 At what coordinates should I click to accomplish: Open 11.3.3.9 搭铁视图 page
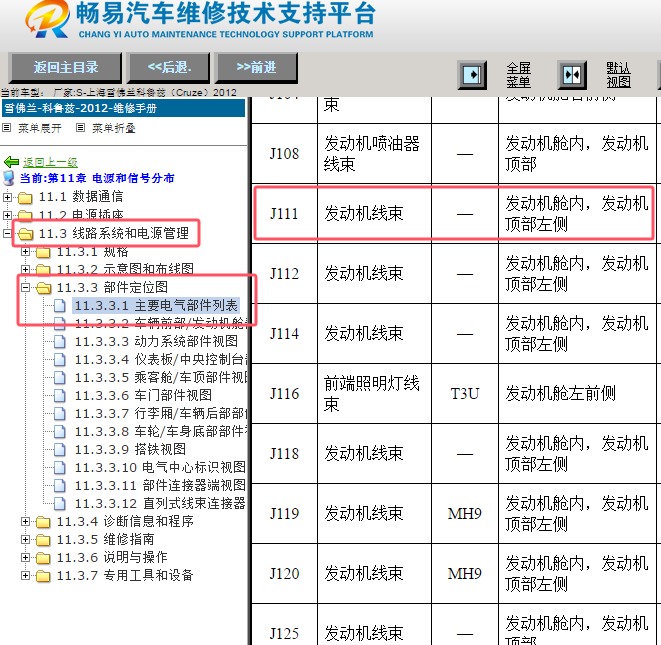click(130, 449)
